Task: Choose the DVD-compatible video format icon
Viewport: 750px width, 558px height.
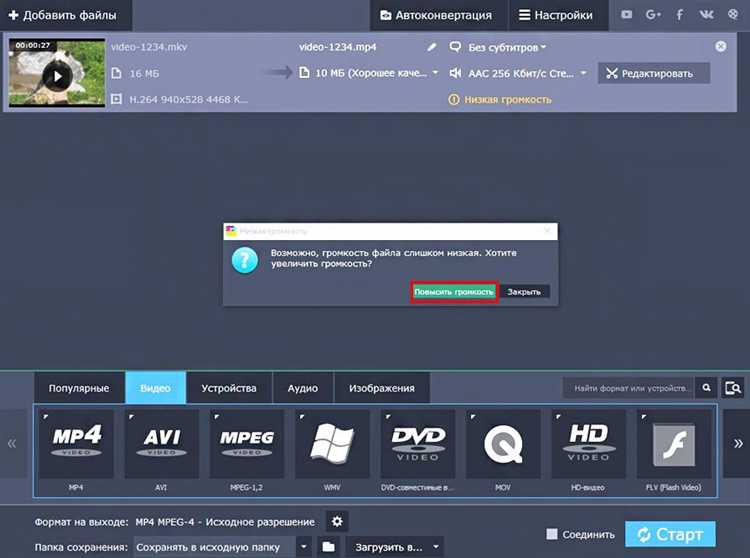Action: pos(418,444)
